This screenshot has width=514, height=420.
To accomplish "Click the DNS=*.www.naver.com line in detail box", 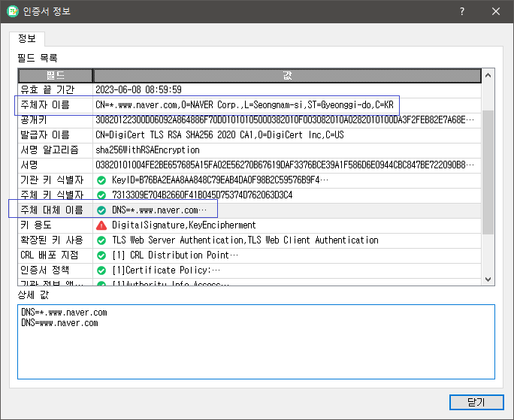I will [64, 313].
